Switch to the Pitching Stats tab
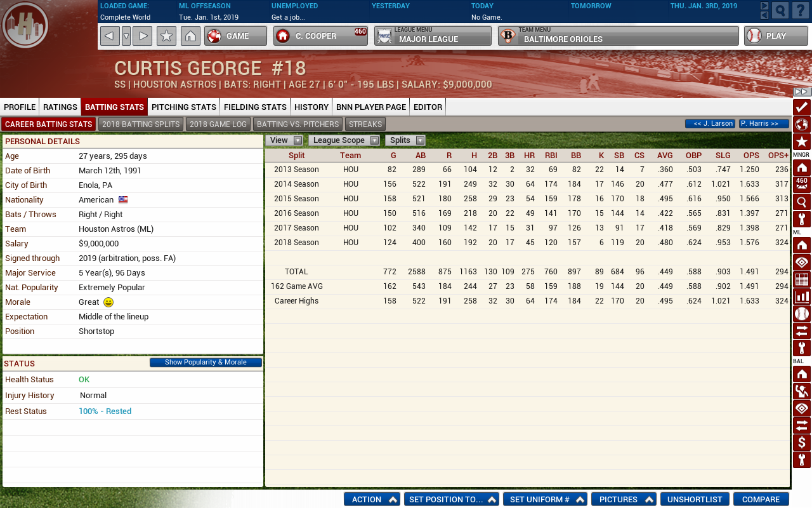The image size is (812, 508). tap(184, 107)
